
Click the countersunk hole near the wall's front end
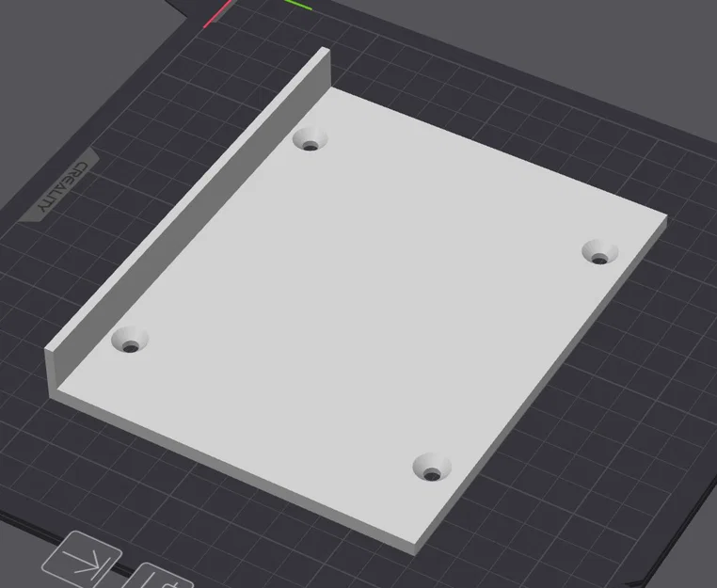point(130,341)
